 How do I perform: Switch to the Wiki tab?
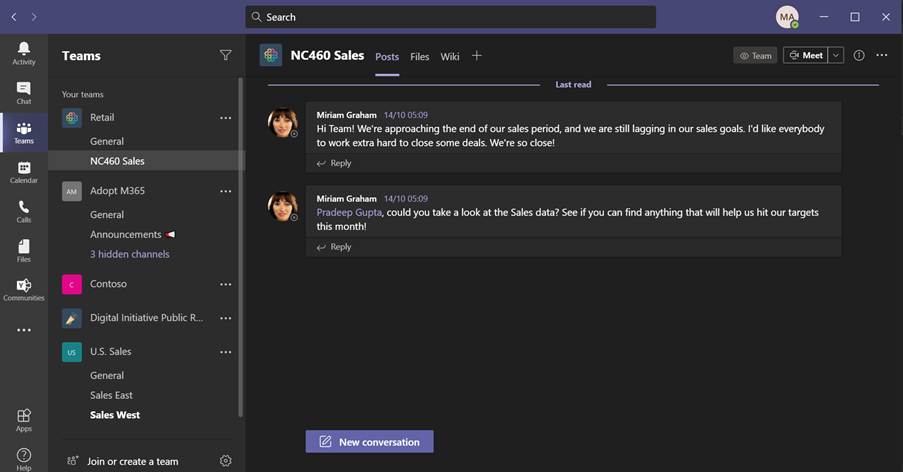pyautogui.click(x=450, y=56)
